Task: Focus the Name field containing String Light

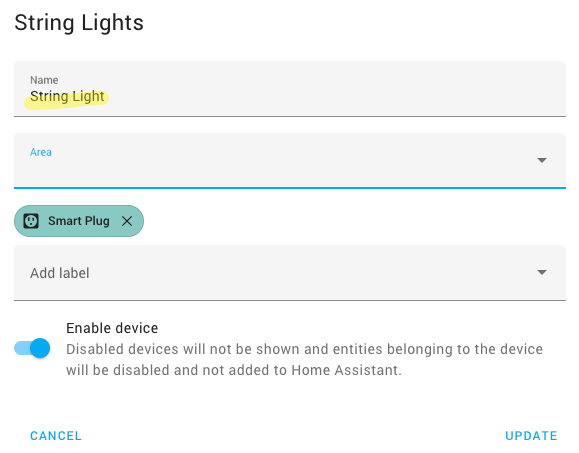Action: coord(290,89)
